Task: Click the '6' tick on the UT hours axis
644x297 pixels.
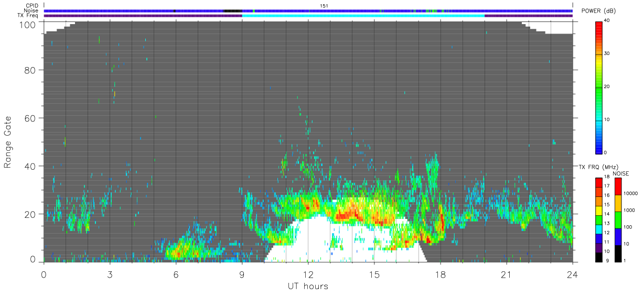Action: pos(176,274)
